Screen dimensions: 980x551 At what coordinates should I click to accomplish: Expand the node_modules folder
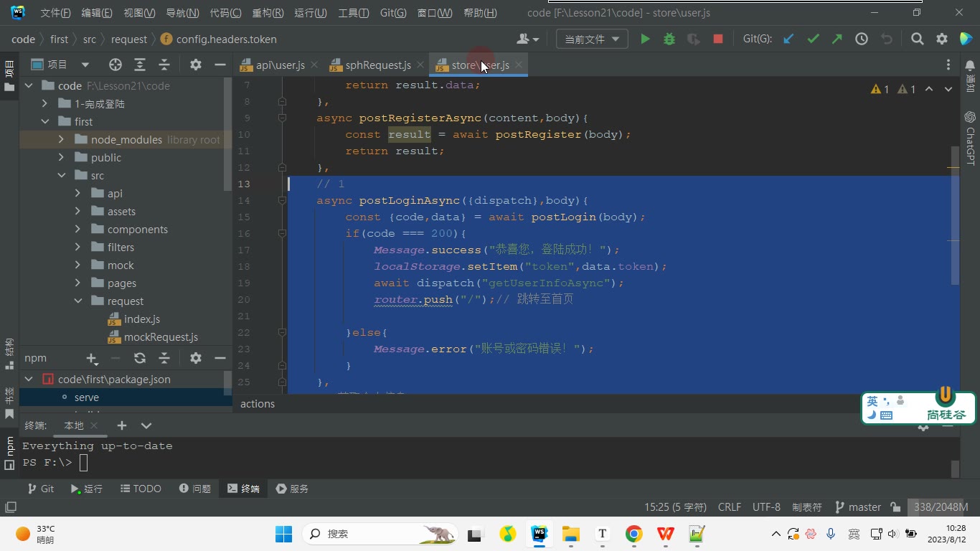[61, 139]
